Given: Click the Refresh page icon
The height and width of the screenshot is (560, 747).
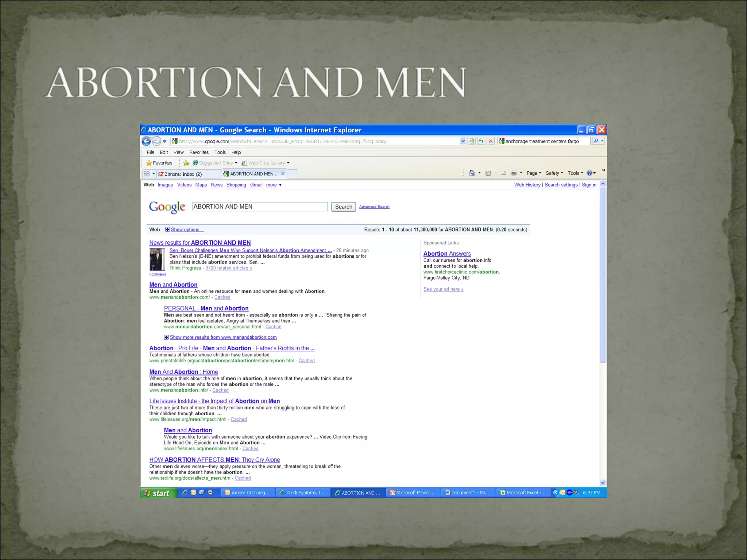Looking at the screenshot, I should pyautogui.click(x=481, y=141).
